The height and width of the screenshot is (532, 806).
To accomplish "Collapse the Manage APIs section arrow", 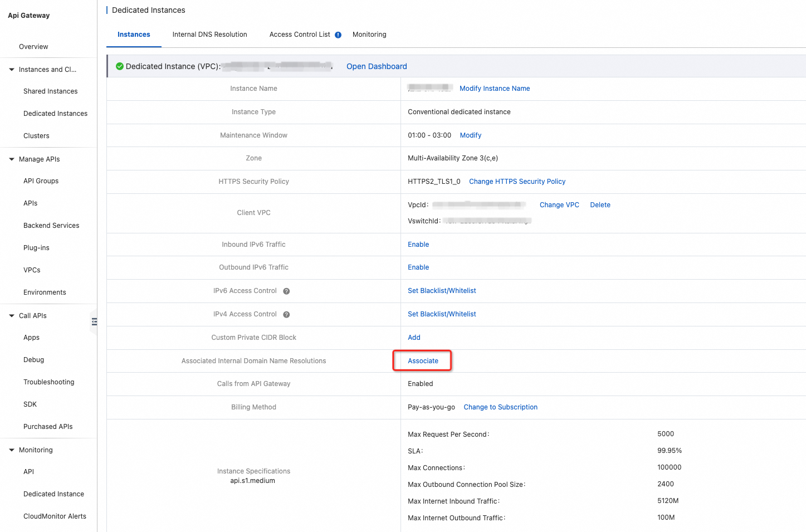I will pos(12,159).
